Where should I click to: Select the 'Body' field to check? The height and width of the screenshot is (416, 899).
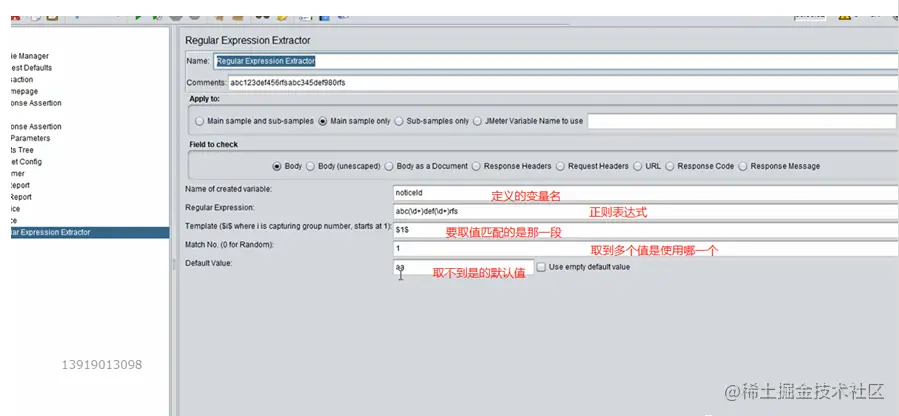(277, 166)
